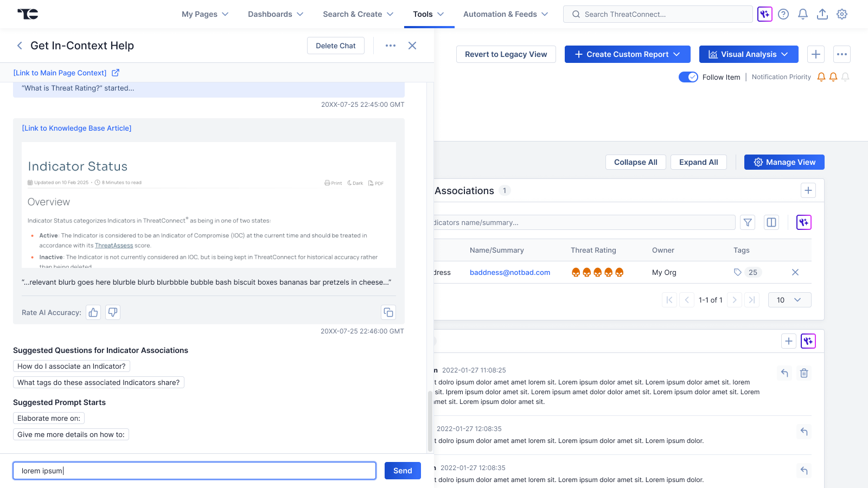Viewport: 868px width, 488px height.
Task: Copy the AI response with copy icon
Action: 388,312
